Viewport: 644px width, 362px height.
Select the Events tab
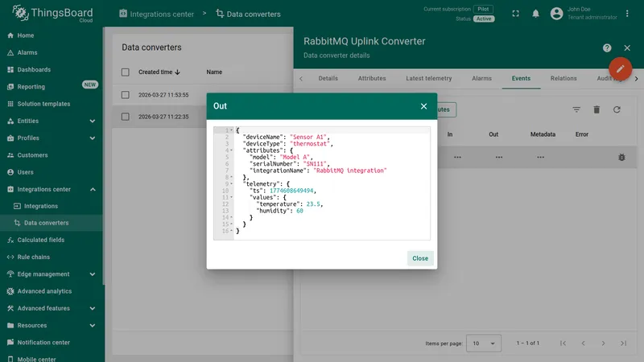[x=521, y=78]
